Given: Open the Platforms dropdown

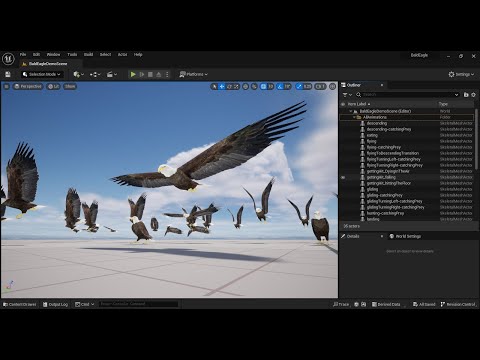Looking at the screenshot, I should (193, 74).
